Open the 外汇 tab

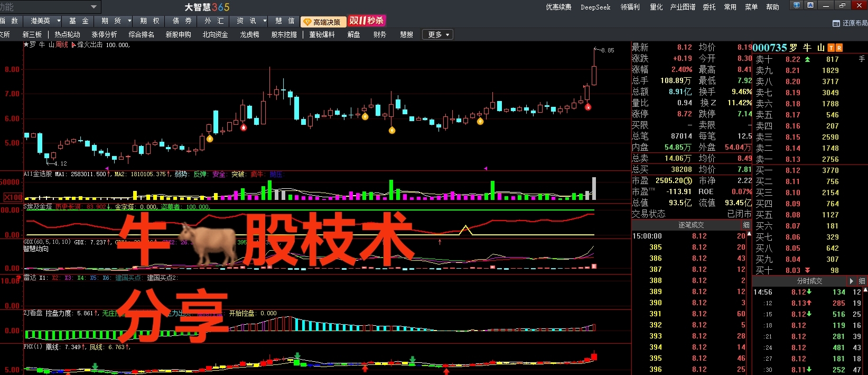click(214, 21)
